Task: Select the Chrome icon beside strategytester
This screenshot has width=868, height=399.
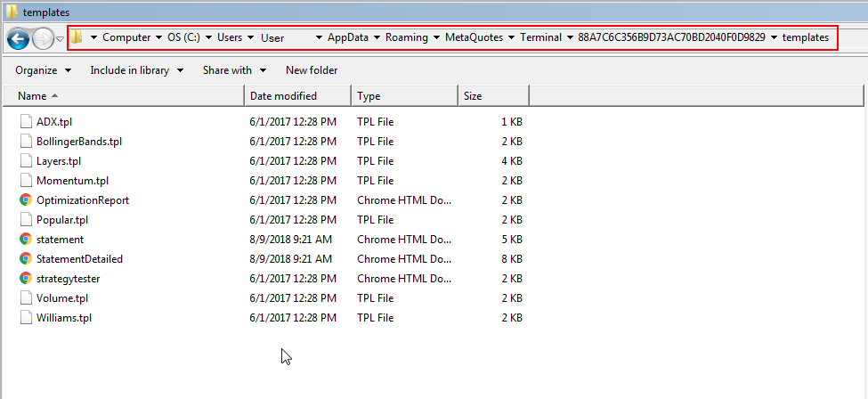Action: pyautogui.click(x=26, y=278)
